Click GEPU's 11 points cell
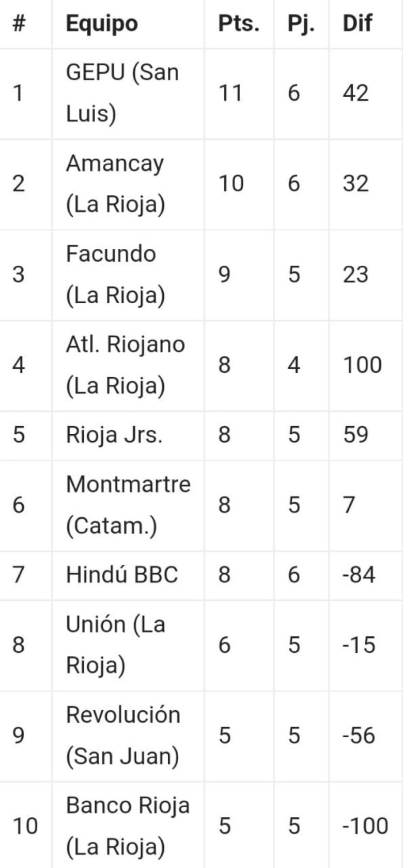This screenshot has height=868, width=403. click(230, 94)
